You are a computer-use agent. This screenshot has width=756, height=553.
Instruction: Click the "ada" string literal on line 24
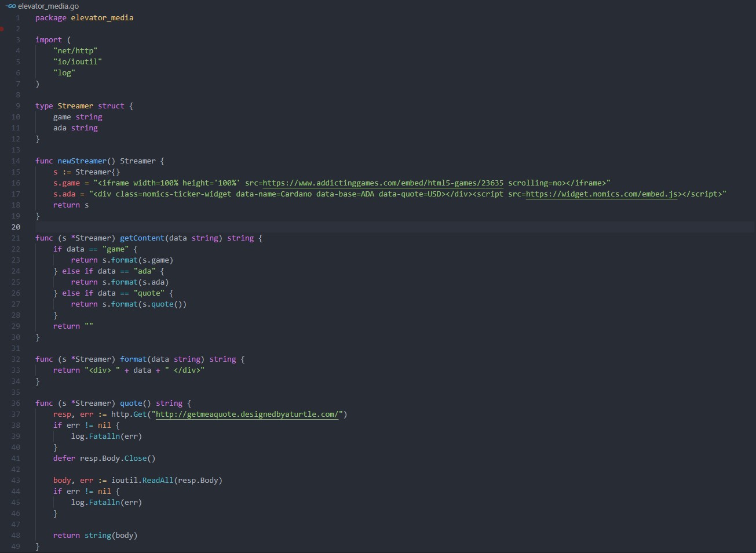145,271
